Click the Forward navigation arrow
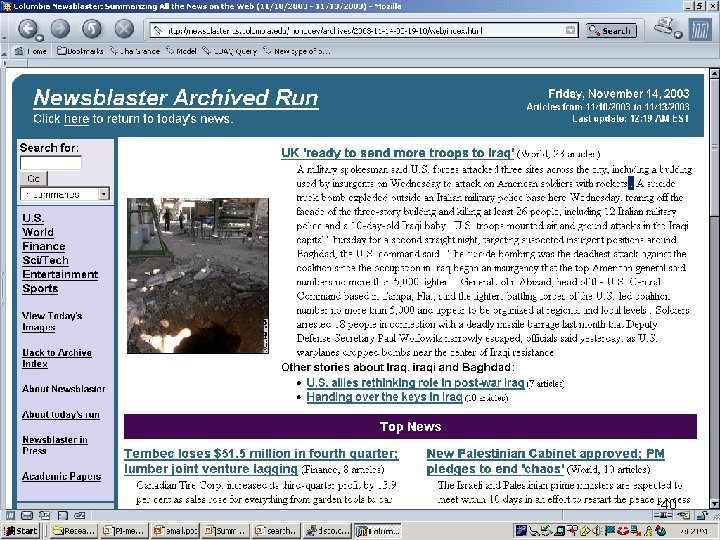This screenshot has height=540, width=720. point(61,29)
